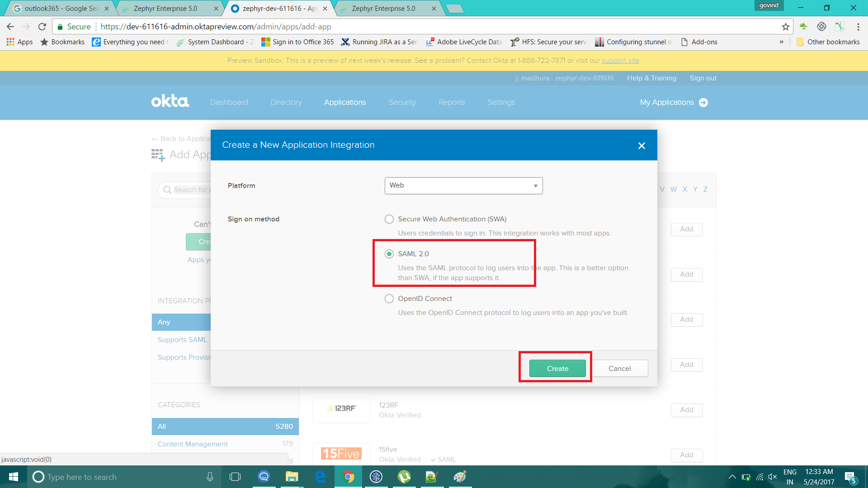Show hidden system tray icons
Viewport: 868px width, 488px height.
coord(732,477)
